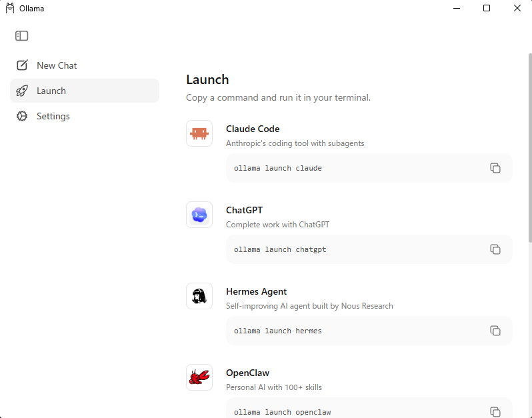Viewport: 532px width, 418px height.
Task: Minimize the Ollama window
Action: click(457, 8)
